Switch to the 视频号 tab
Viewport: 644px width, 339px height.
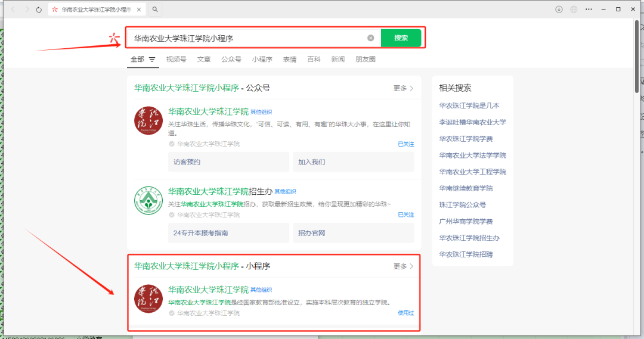point(176,59)
